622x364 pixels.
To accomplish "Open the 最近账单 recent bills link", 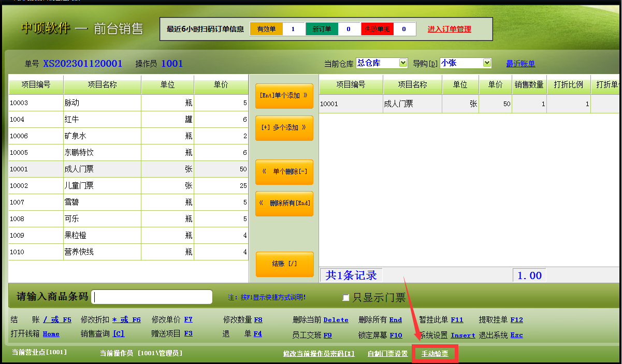I will [520, 64].
